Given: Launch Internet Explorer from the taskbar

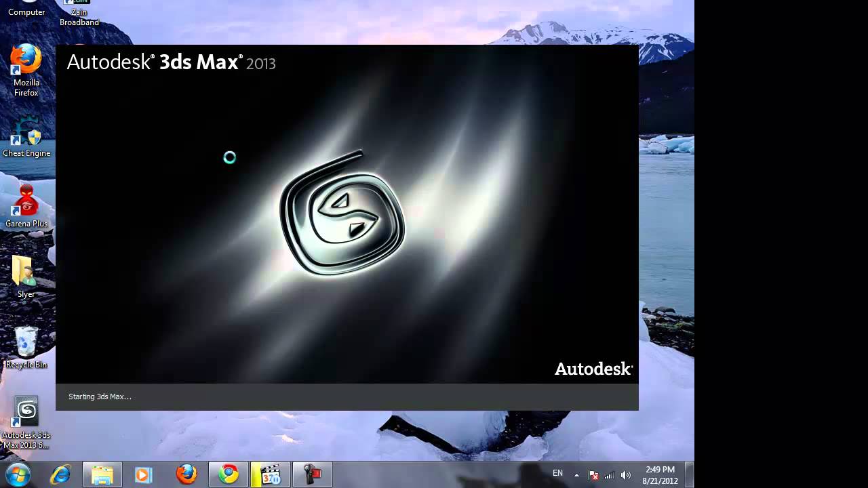Looking at the screenshot, I should tap(60, 474).
